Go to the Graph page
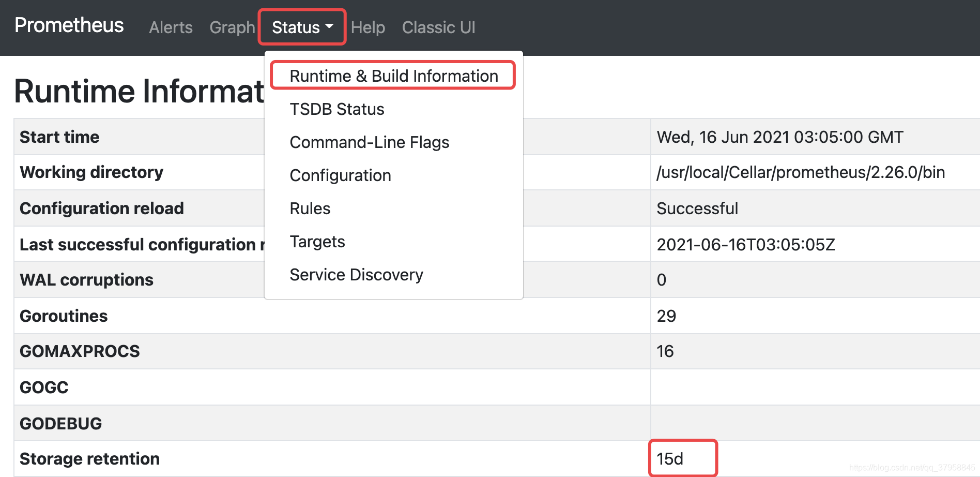This screenshot has width=980, height=477. click(232, 27)
